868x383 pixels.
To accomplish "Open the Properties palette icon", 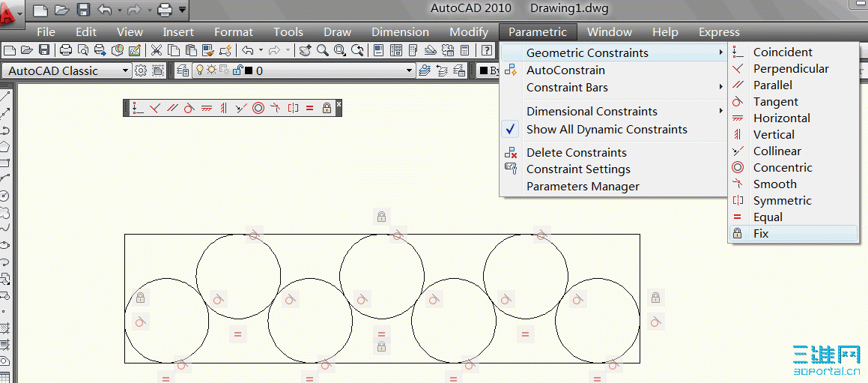I will 379,51.
